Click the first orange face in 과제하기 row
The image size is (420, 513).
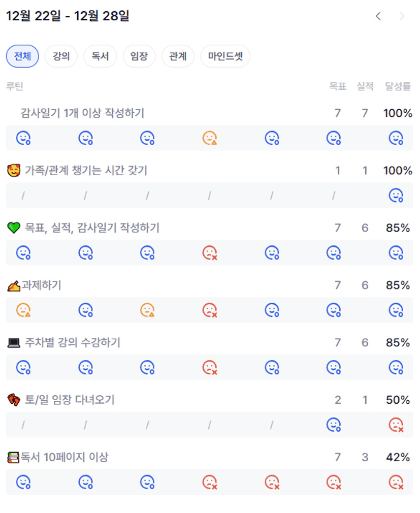pyautogui.click(x=23, y=310)
